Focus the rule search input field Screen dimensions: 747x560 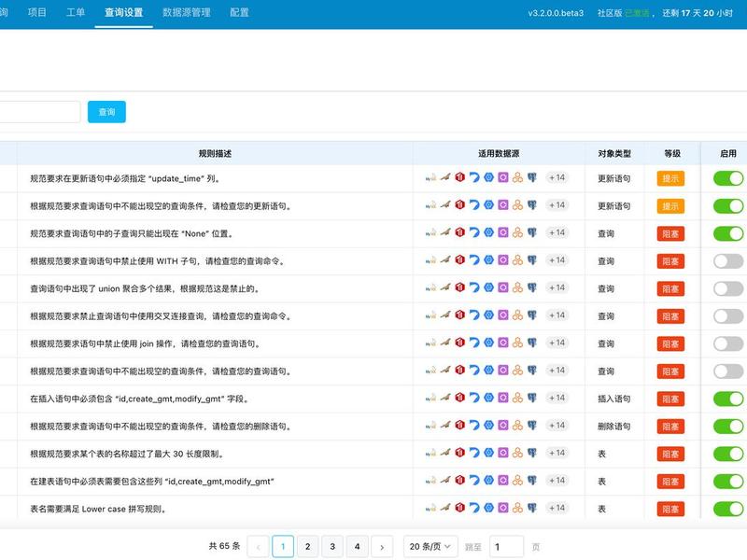39,112
